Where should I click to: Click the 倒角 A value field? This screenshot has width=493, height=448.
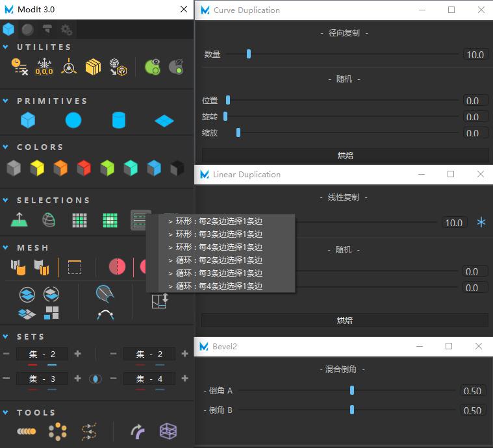472,391
